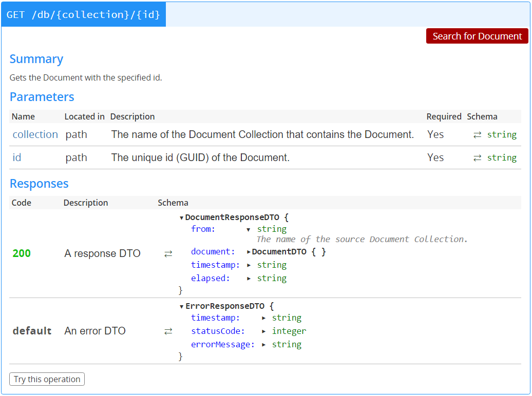
Task: Click the Code column header
Action: coord(22,203)
